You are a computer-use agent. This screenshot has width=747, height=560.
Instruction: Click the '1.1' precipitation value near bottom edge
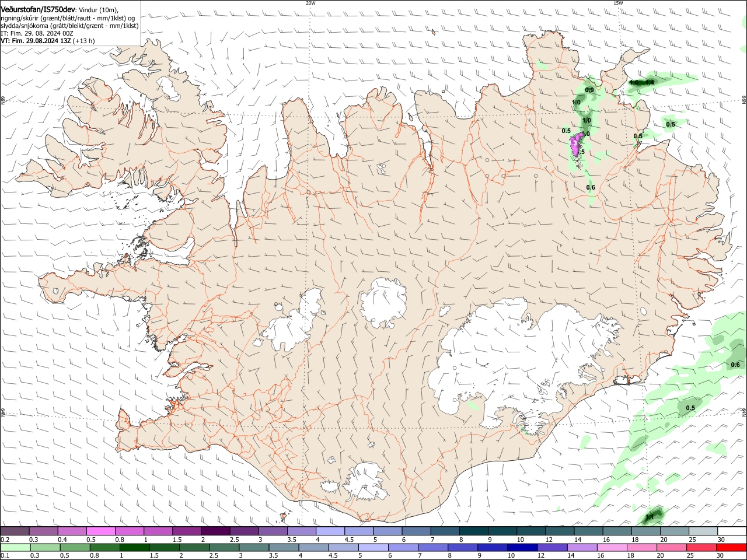pyautogui.click(x=650, y=517)
